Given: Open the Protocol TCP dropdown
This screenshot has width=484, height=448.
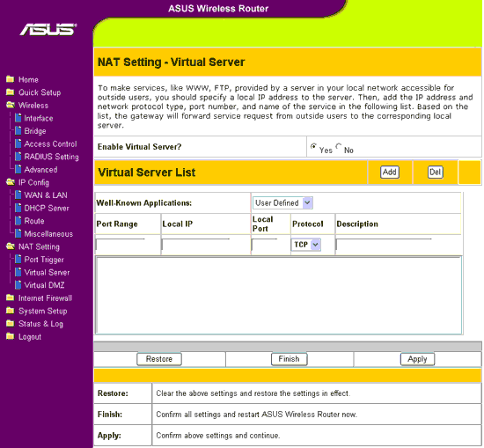Looking at the screenshot, I should [x=306, y=245].
